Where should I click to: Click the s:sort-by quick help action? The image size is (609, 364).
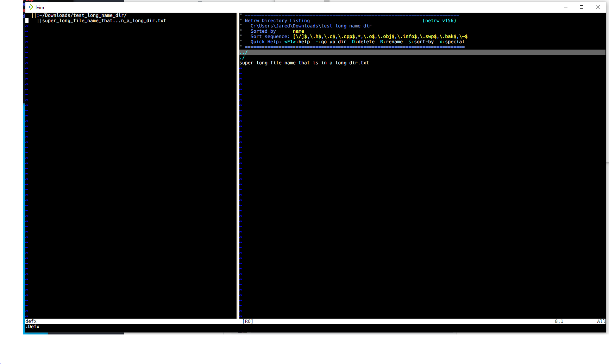[421, 41]
